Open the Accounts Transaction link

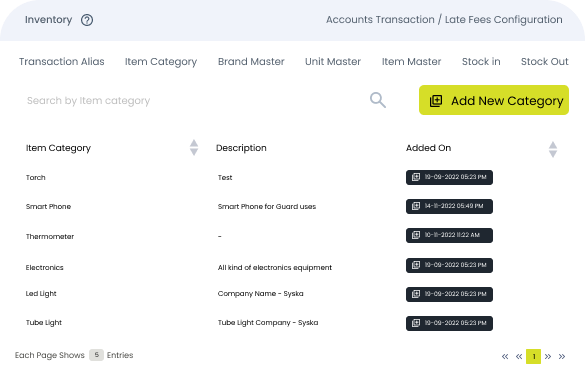(380, 19)
